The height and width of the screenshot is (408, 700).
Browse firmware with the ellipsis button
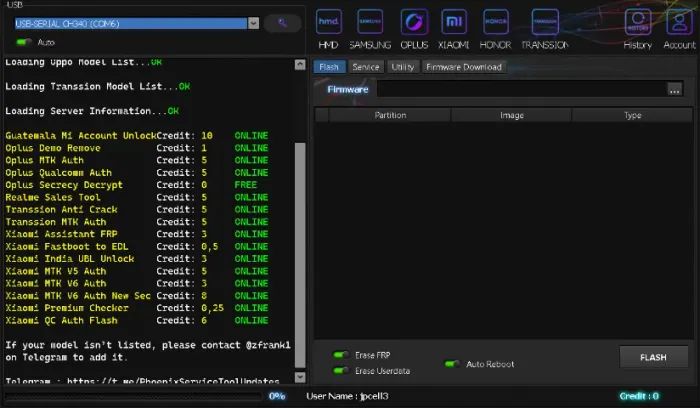pos(675,90)
